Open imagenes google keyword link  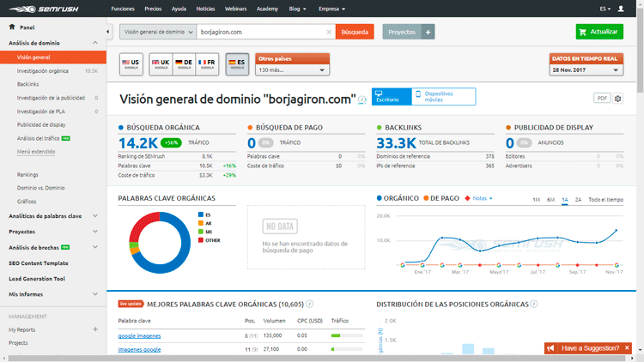pyautogui.click(x=139, y=350)
